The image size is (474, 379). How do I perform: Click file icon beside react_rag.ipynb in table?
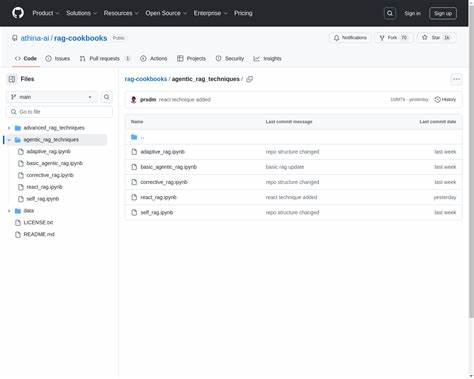pos(134,197)
